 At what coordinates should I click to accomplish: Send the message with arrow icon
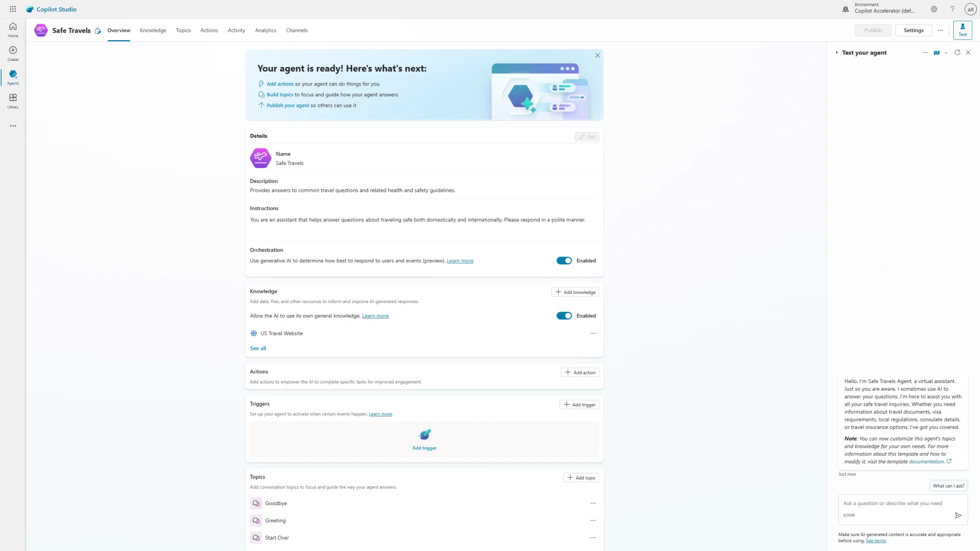(x=958, y=515)
